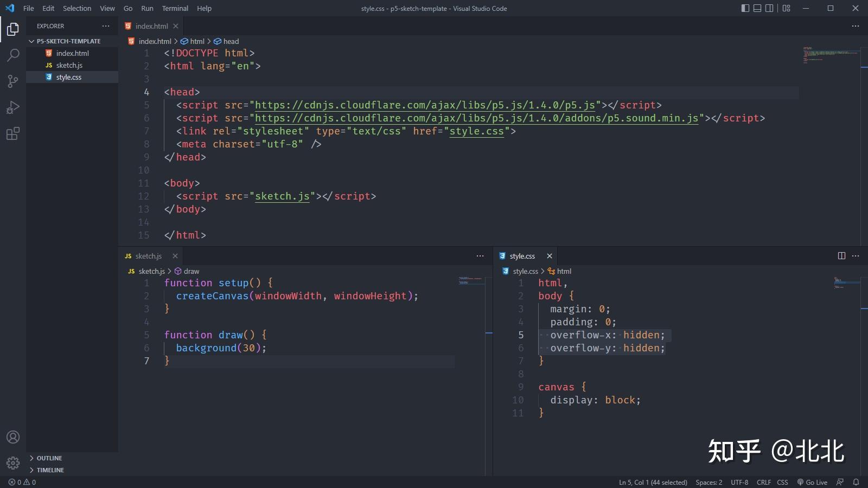Viewport: 868px width, 488px height.
Task: Expand the TIMELINE section
Action: pos(50,470)
